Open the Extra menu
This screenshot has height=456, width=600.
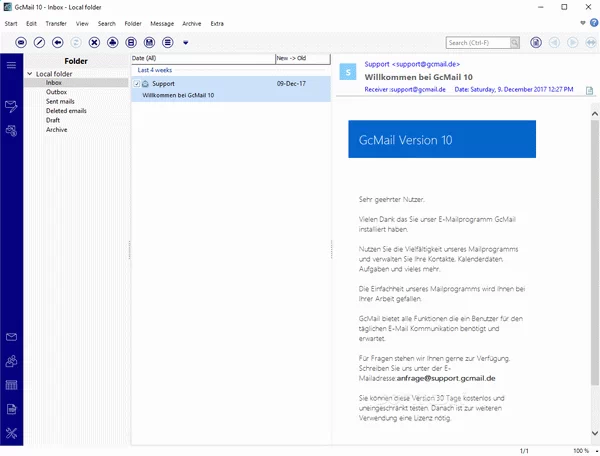217,24
